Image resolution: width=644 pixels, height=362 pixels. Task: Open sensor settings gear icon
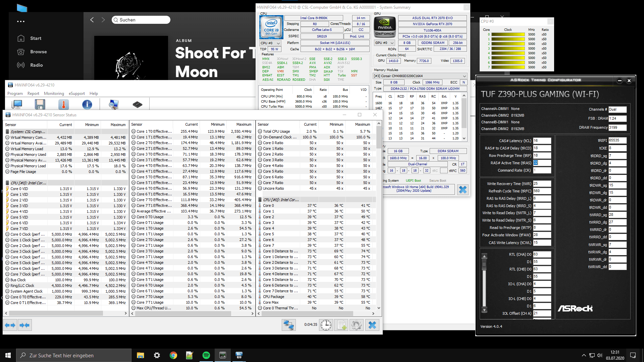click(x=357, y=325)
